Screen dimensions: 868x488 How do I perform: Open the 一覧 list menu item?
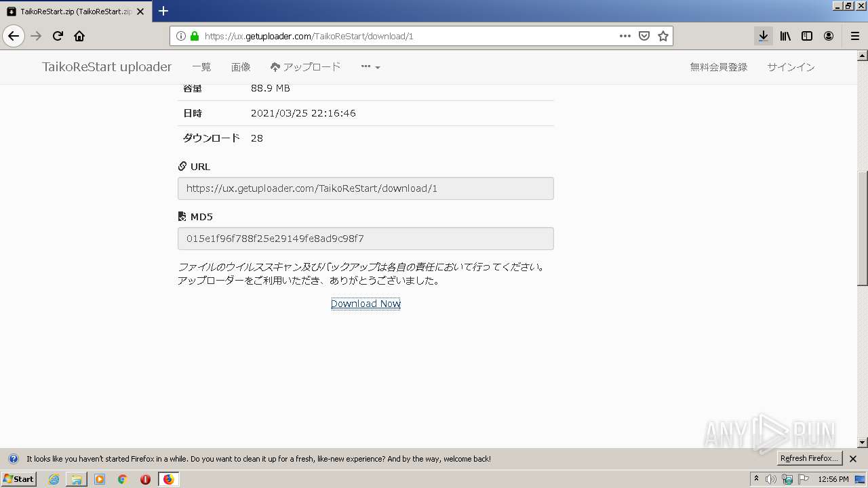(201, 67)
